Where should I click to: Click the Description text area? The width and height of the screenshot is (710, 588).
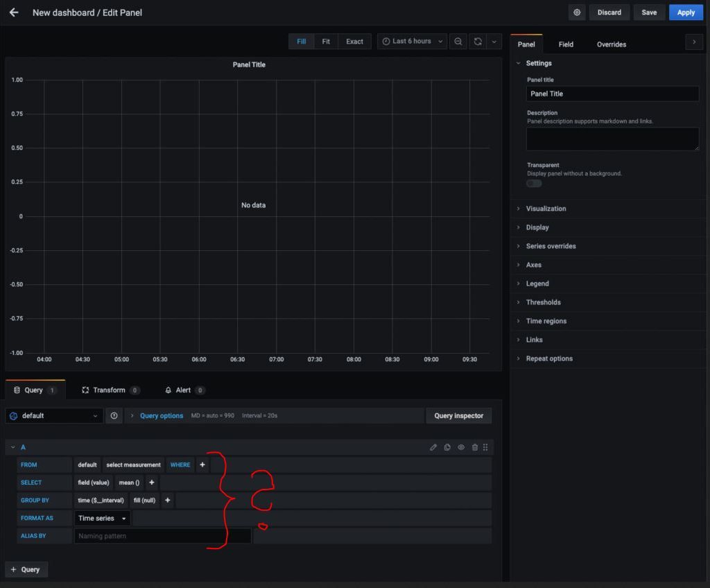click(x=612, y=139)
